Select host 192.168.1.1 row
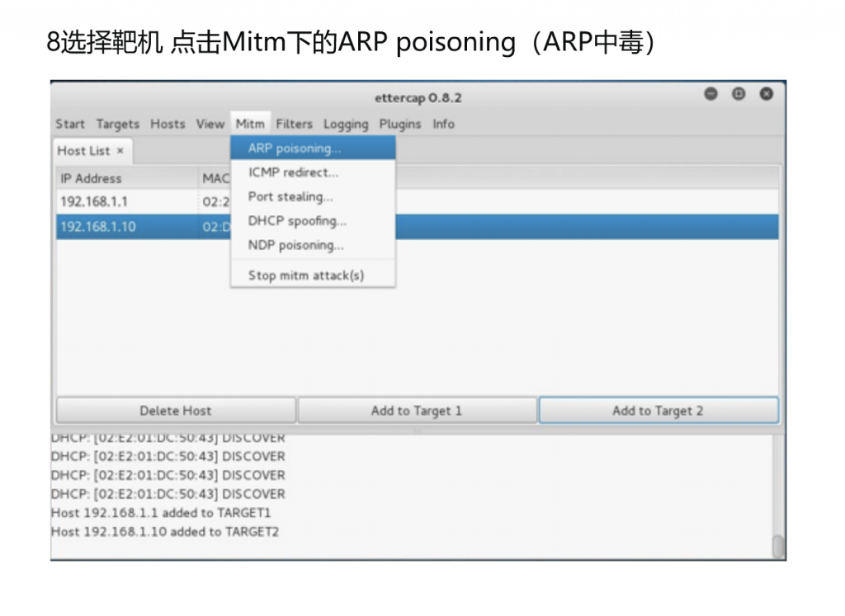The height and width of the screenshot is (616, 845). [417, 202]
